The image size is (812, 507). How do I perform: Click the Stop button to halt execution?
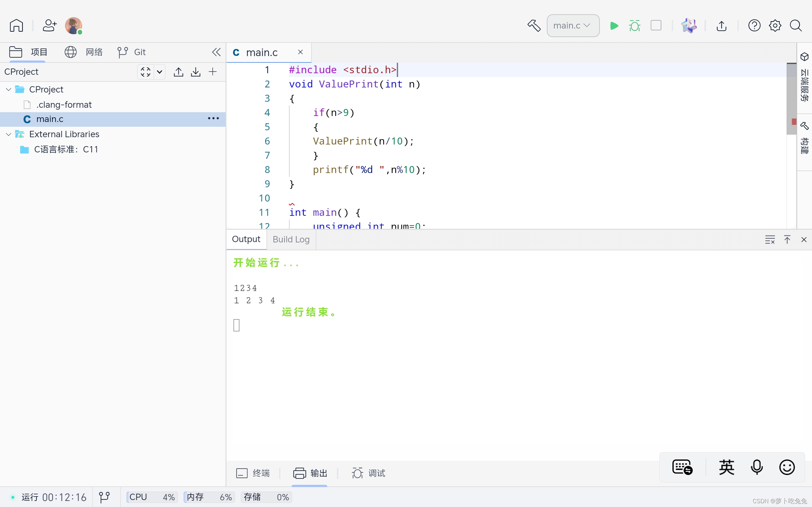click(657, 25)
